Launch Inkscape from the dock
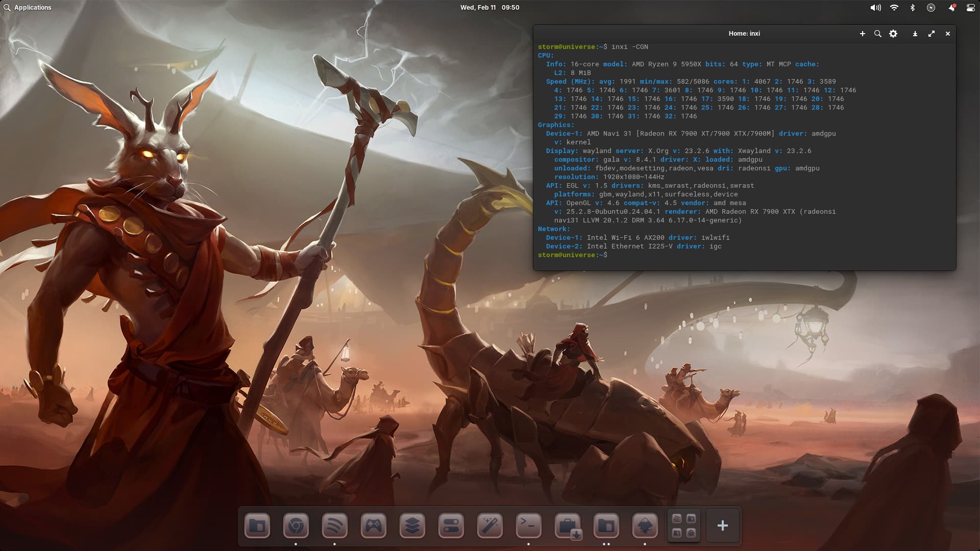Viewport: 980px width, 551px height. click(645, 525)
